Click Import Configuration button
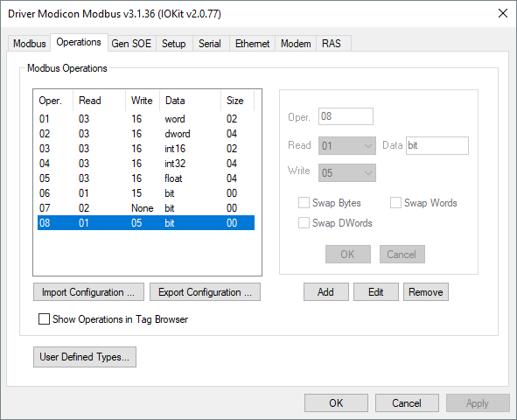The width and height of the screenshot is (517, 420). click(88, 292)
